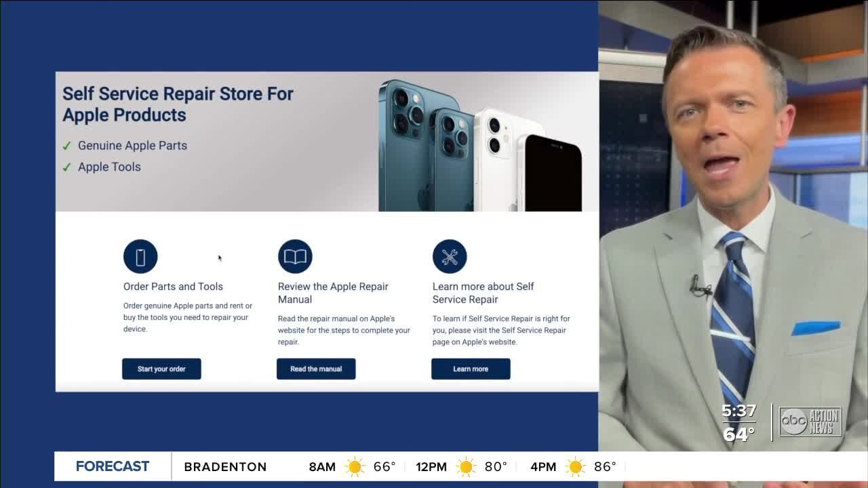The image size is (868, 488).
Task: Click the 80° temperature at 12PM
Action: click(496, 467)
